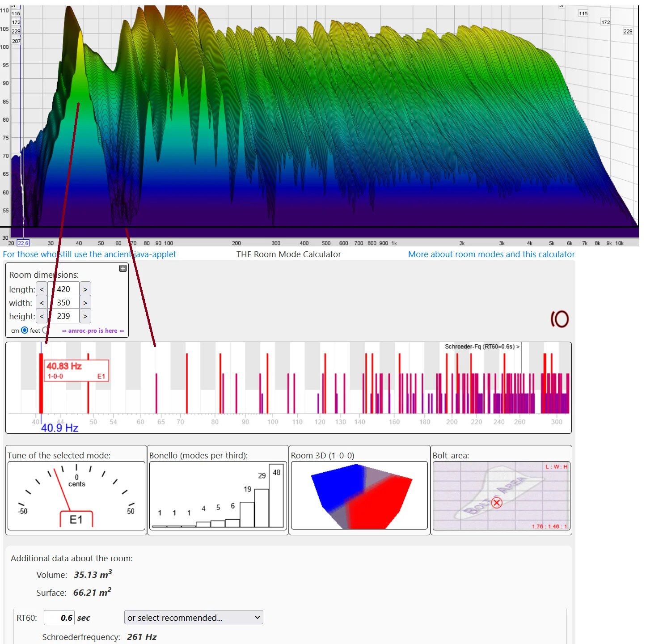The height and width of the screenshot is (644, 663).
Task: Click the E1 tuning gauge
Action: click(x=76, y=496)
